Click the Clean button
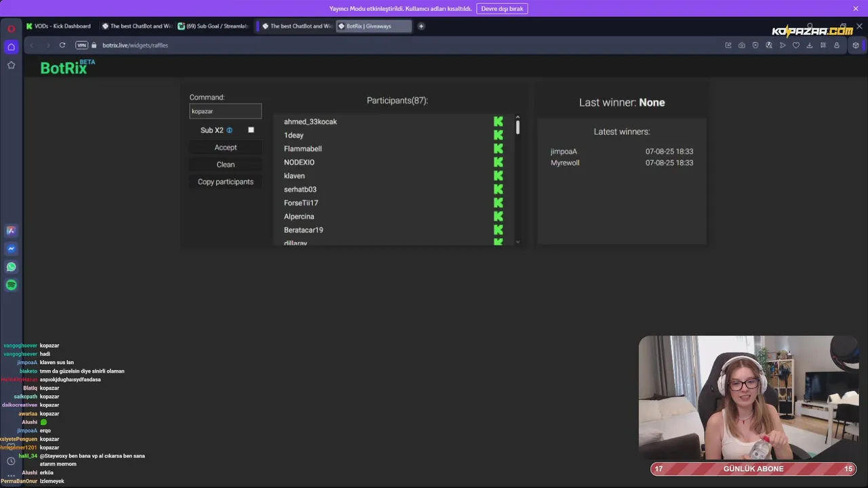Viewport: 868px width, 488px height. pos(226,165)
